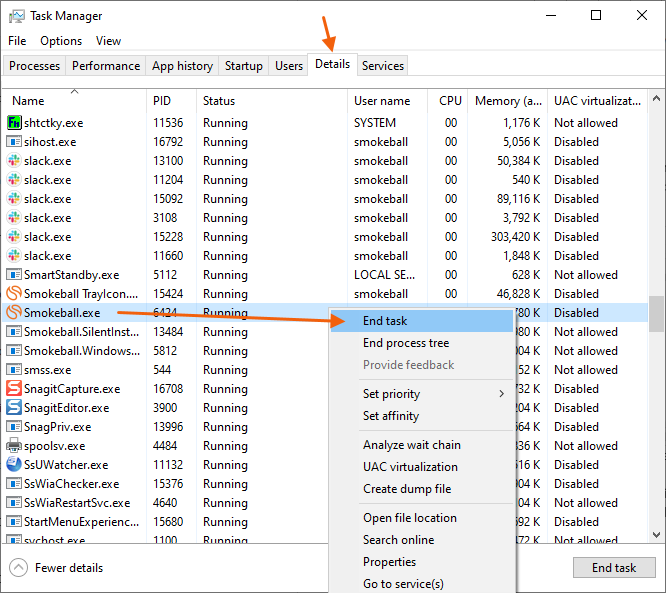
Task: Open the Options menu
Action: click(61, 41)
